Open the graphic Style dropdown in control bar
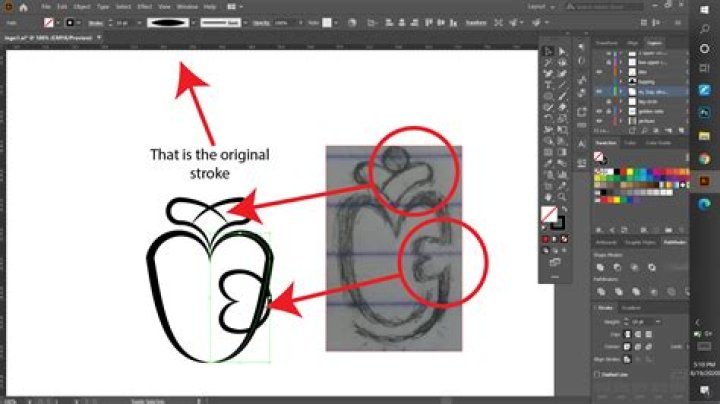720x404 pixels. [336, 22]
